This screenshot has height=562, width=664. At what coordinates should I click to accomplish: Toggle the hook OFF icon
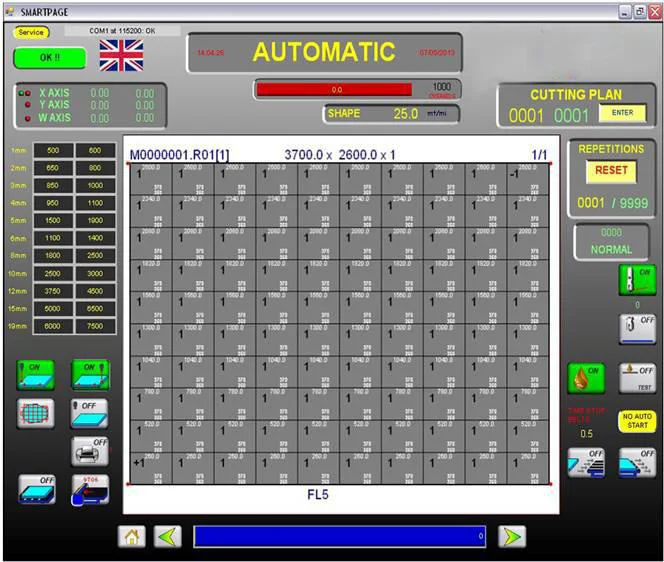pyautogui.click(x=637, y=329)
